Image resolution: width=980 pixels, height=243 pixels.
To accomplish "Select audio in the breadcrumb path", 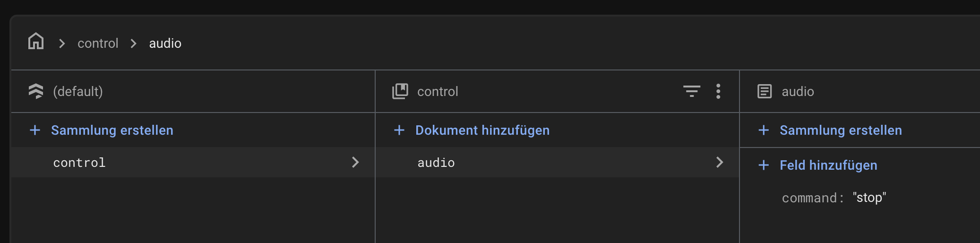I will tap(165, 43).
